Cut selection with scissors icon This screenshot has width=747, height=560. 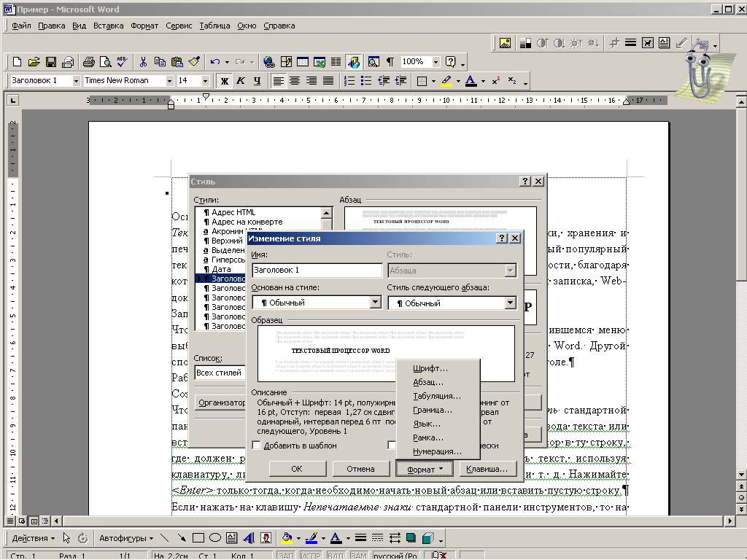click(x=143, y=62)
